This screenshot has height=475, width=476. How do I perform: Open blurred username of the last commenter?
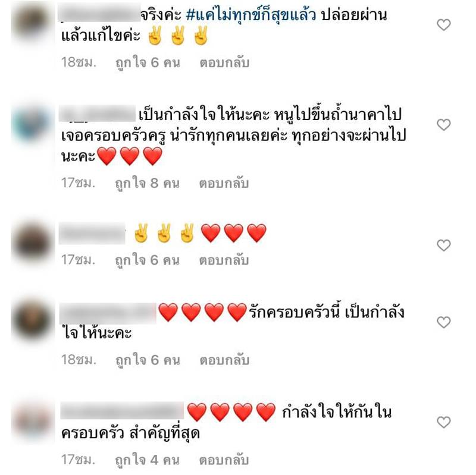[x=122, y=411]
